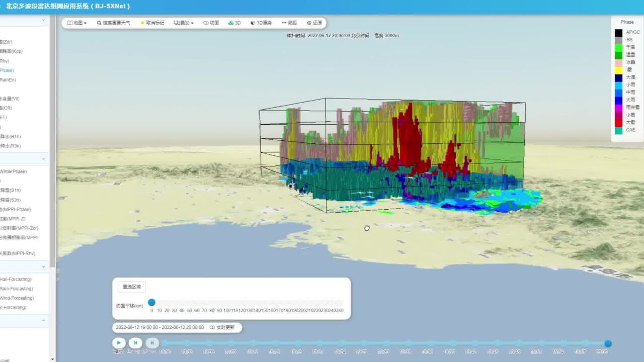The width and height of the screenshot is (644, 362).
Task: Click the timeline handle at 20:00
Action: pyautogui.click(x=608, y=343)
